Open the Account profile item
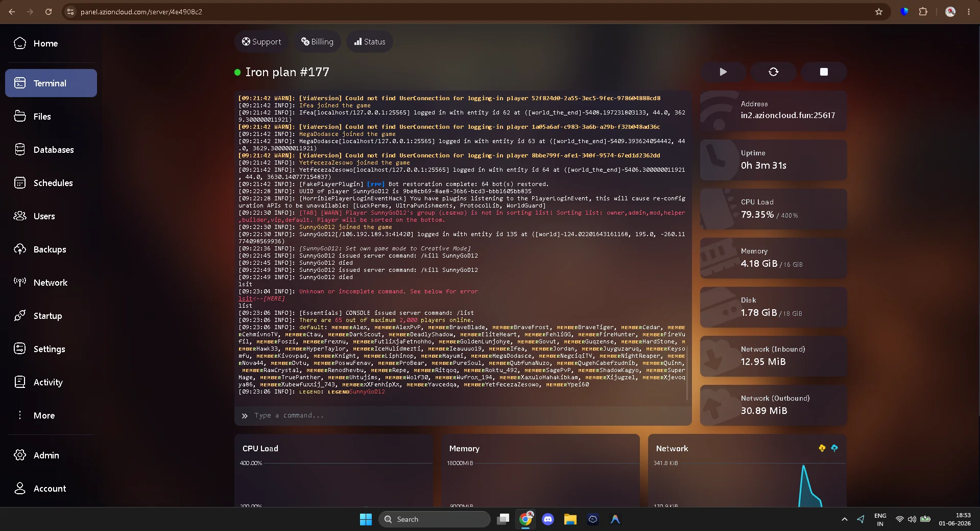 point(51,489)
